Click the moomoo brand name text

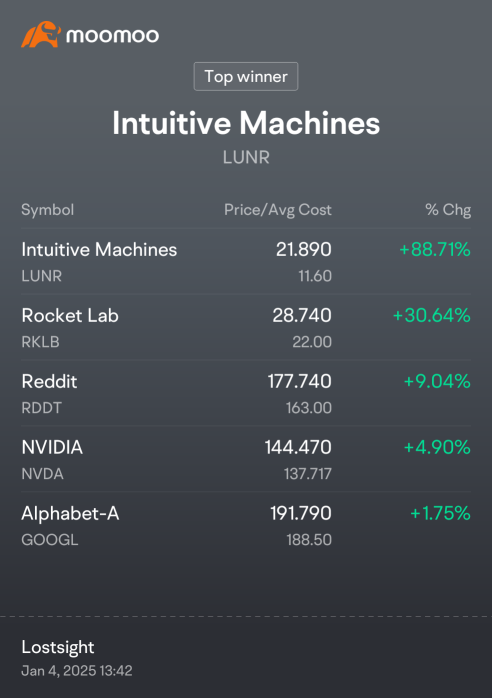tap(112, 36)
